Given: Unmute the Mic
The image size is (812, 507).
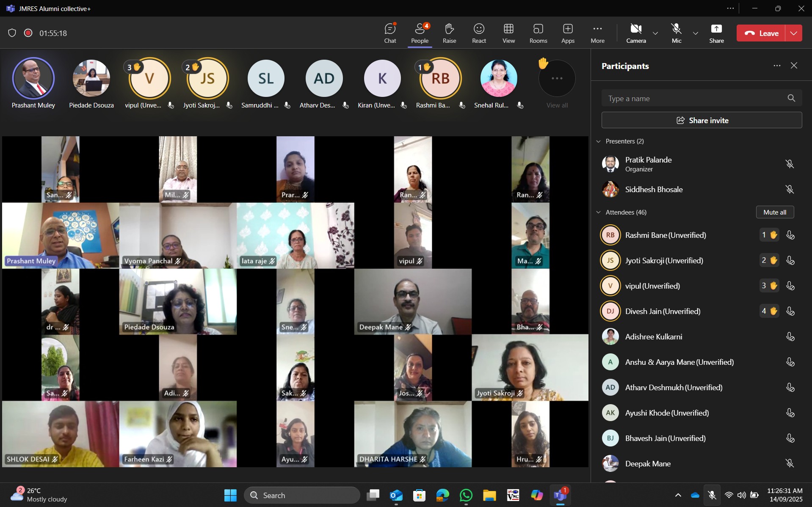Looking at the screenshot, I should point(677,33).
